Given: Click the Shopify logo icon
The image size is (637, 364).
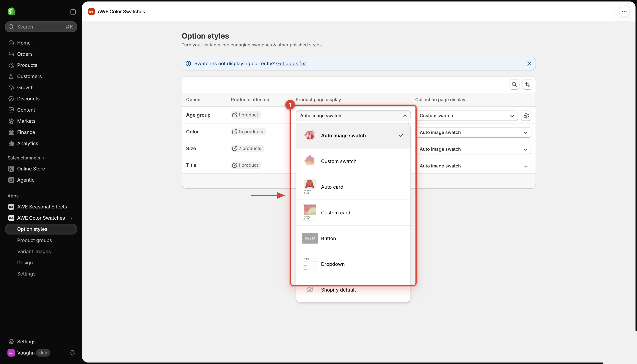Looking at the screenshot, I should [11, 11].
